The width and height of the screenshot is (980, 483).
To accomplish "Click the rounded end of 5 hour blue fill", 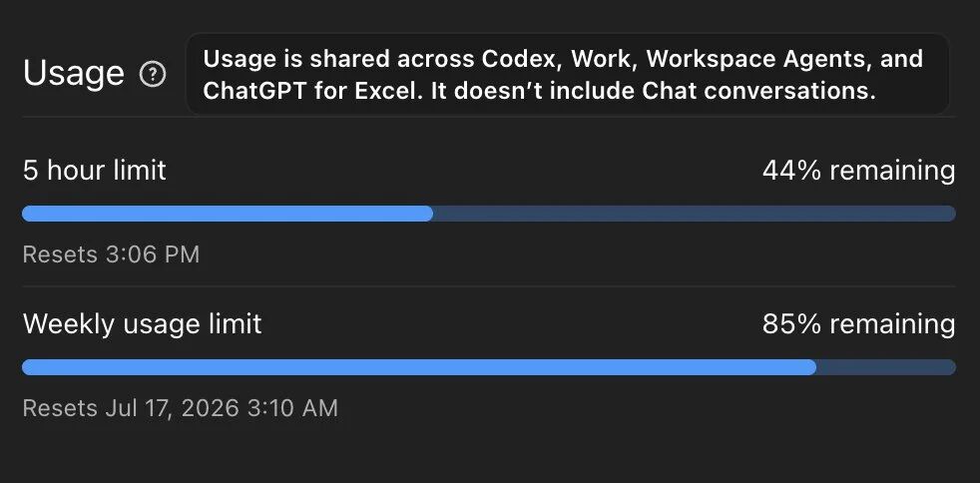I will (427, 214).
